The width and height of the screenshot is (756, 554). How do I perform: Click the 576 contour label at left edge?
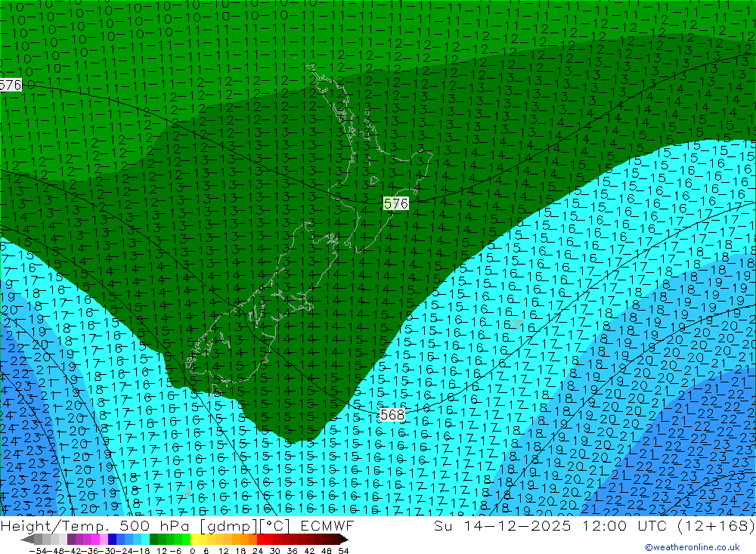[x=10, y=85]
